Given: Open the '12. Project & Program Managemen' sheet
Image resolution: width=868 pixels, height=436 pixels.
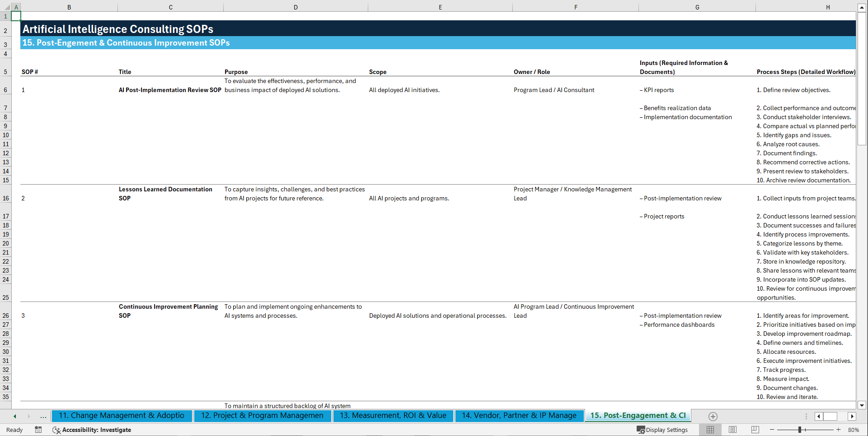Looking at the screenshot, I should point(262,416).
